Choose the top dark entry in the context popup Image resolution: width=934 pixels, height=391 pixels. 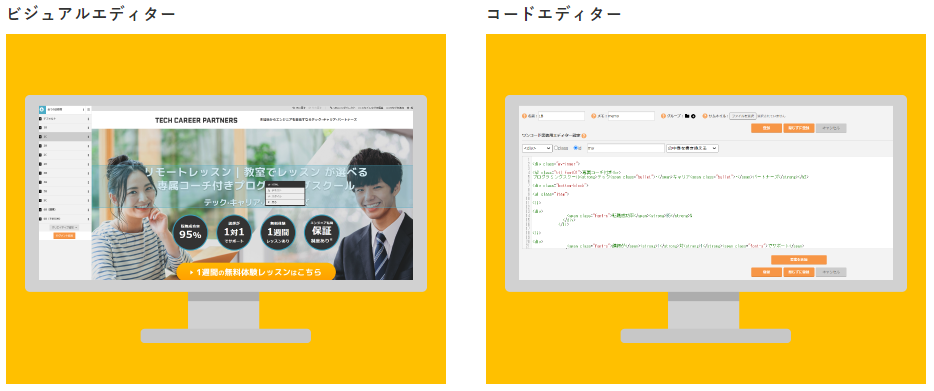pyautogui.click(x=285, y=184)
